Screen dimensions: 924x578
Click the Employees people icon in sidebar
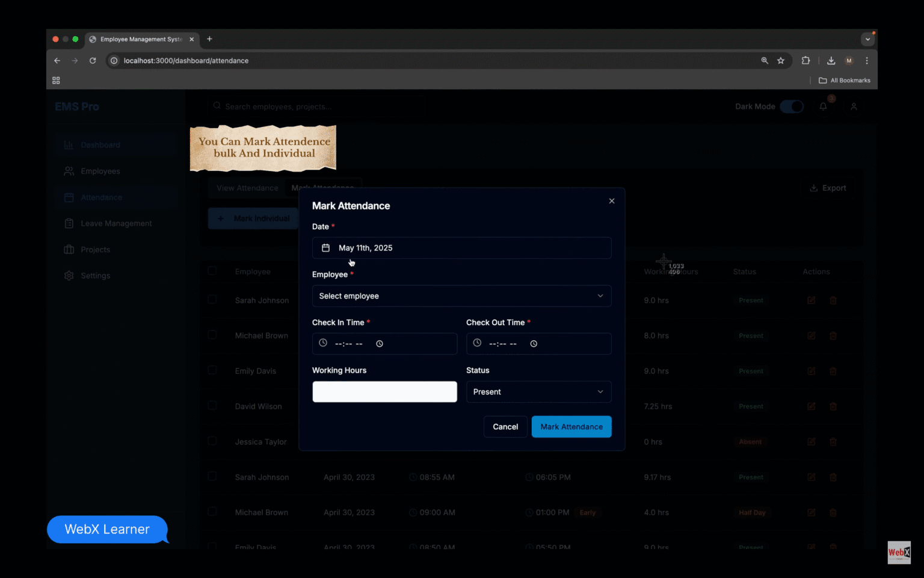click(69, 171)
